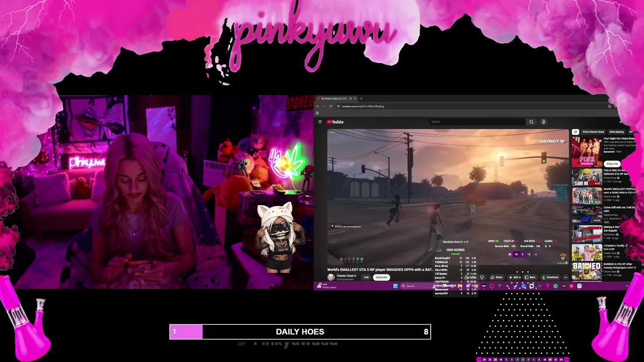
Task: Open the Cheeto Head channel name link
Action: (x=346, y=276)
